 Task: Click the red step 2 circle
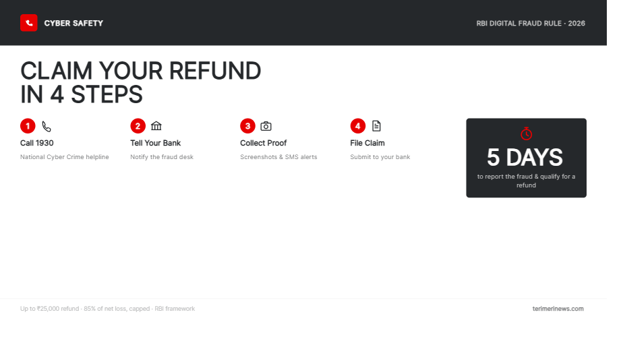point(138,126)
